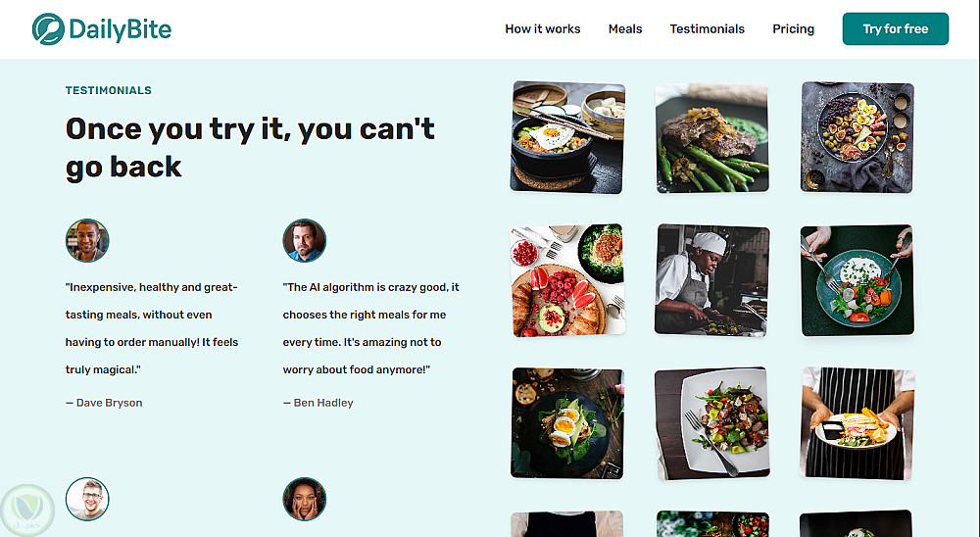This screenshot has height=537, width=980.
Task: Open the green plate salad with forks photo
Action: [857, 280]
